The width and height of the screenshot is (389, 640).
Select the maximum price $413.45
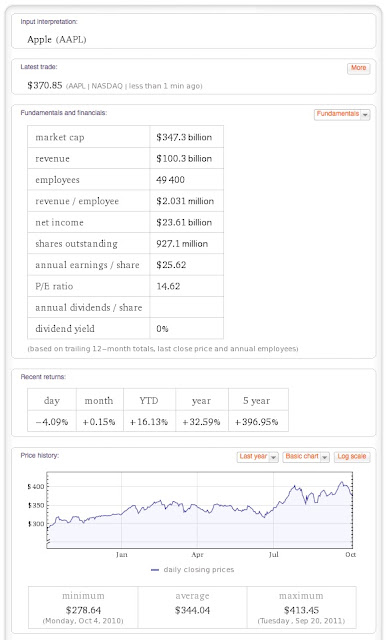[x=301, y=610]
